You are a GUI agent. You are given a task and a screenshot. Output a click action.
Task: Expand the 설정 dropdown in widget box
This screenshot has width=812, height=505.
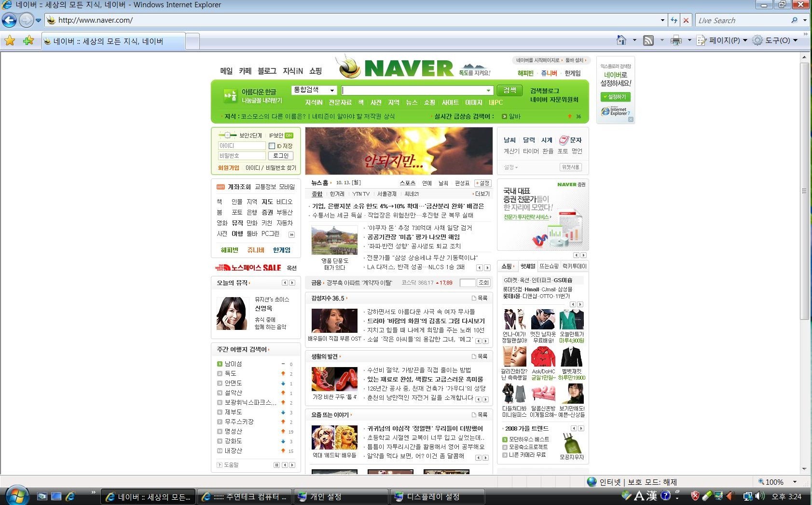click(510, 167)
